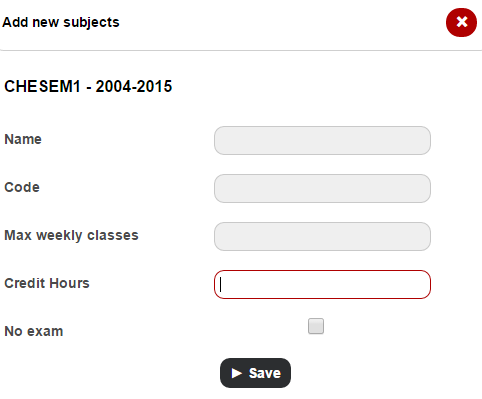
Task: Tick the No exam checkbox
Action: (x=316, y=326)
